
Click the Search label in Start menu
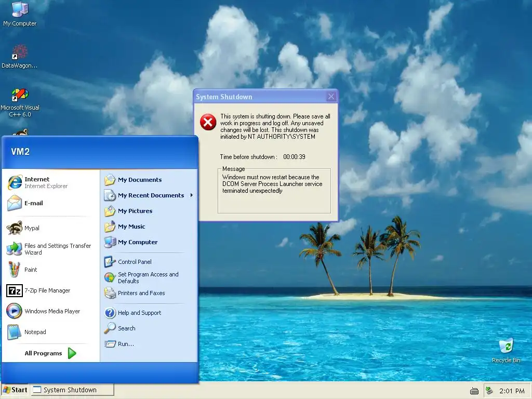[127, 328]
